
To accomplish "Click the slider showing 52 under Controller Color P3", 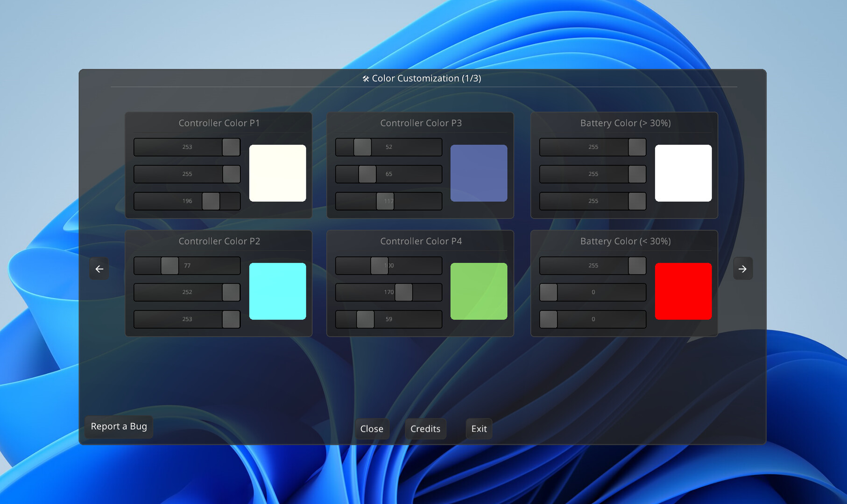I will pyautogui.click(x=388, y=147).
